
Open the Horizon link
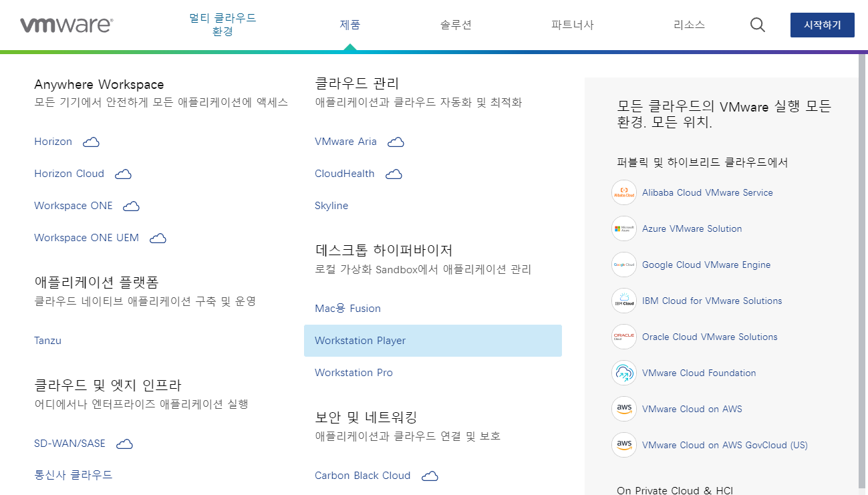pos(53,142)
